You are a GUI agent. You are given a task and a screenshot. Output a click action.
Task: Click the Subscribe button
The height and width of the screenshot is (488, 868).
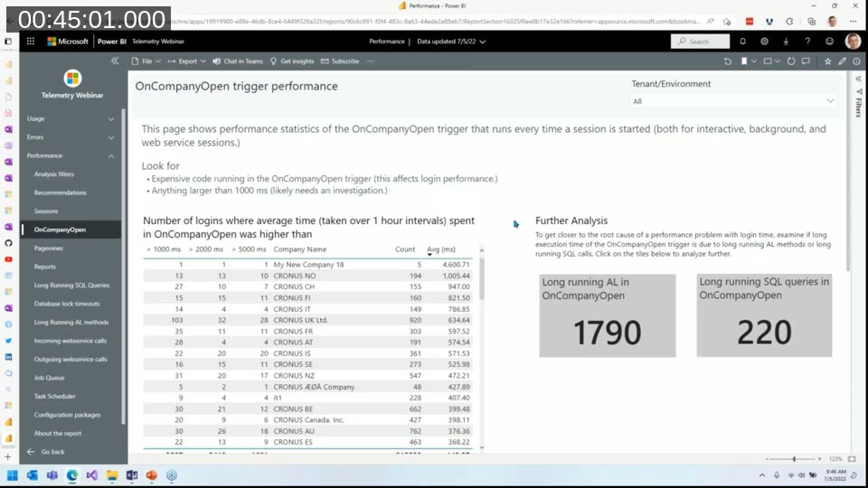(340, 61)
